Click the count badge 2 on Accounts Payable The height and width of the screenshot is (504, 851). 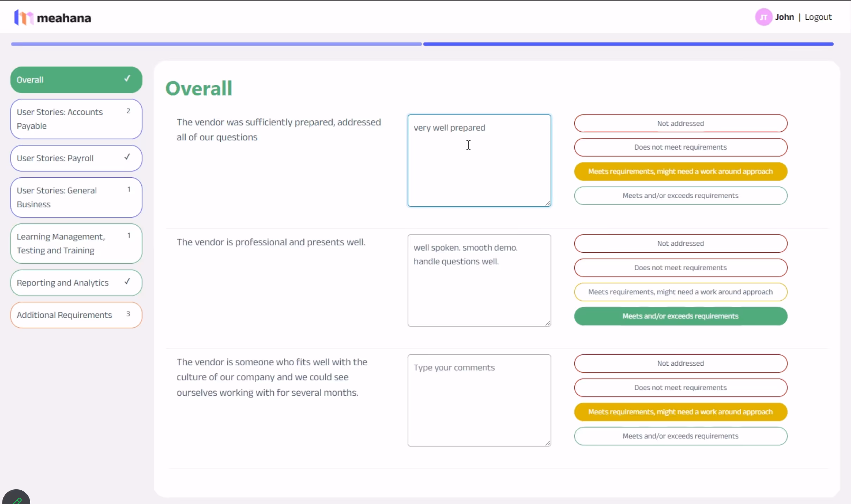coord(128,111)
